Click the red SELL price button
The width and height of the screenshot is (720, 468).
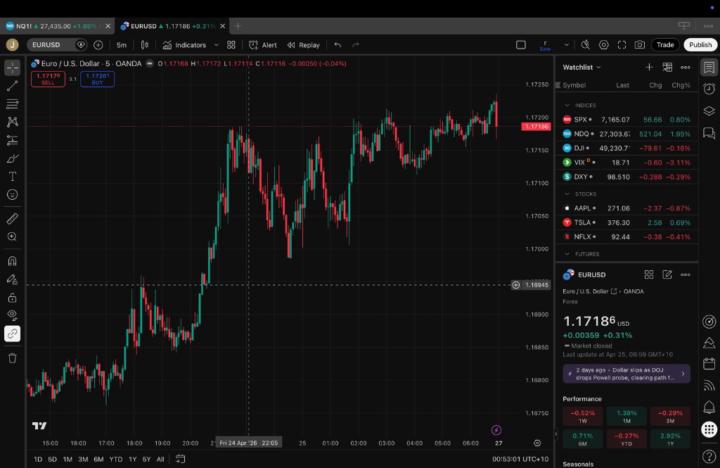pyautogui.click(x=48, y=79)
